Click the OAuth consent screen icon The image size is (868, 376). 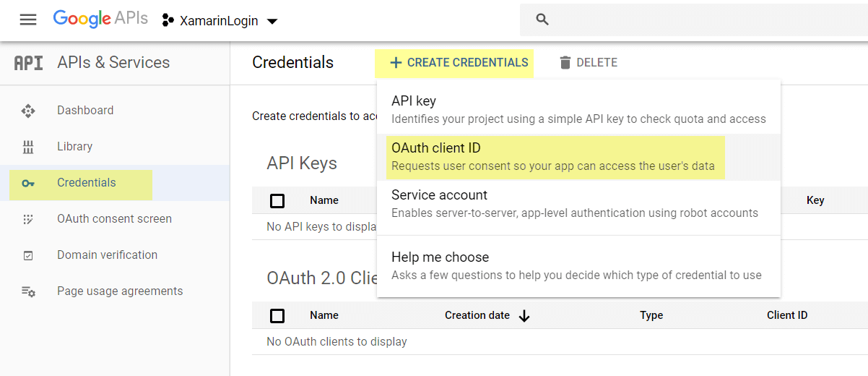click(x=28, y=219)
